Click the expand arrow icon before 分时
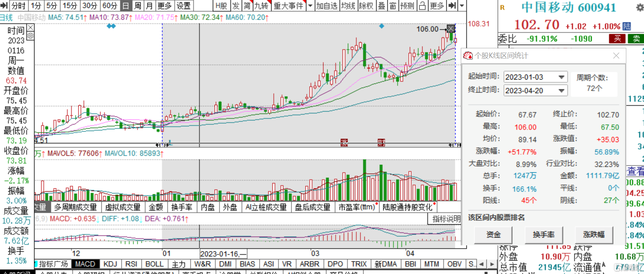 click(x=5, y=5)
